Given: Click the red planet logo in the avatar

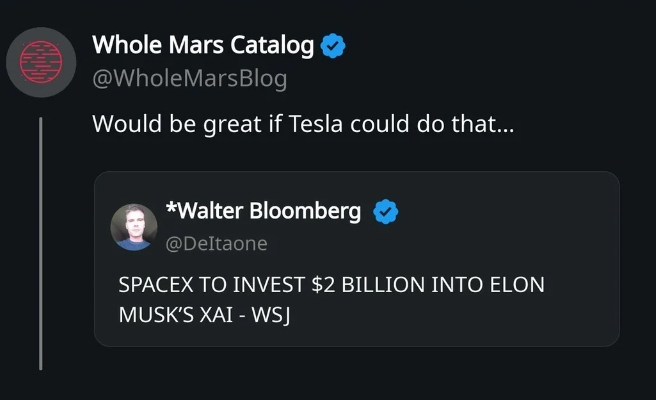Looking at the screenshot, I should [41, 62].
